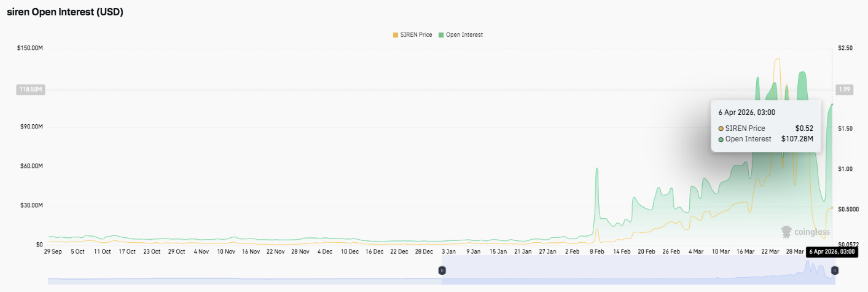Click the 6 Apr 2026, 03:00 date marker

coord(831,251)
